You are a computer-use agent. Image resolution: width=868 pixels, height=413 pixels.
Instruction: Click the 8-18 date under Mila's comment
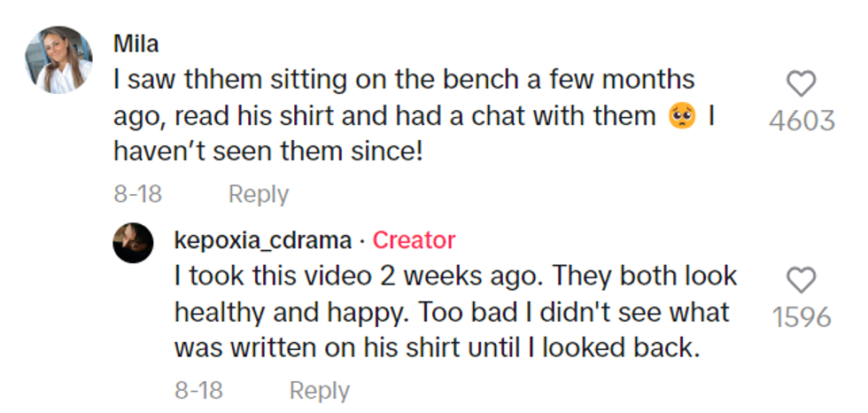click(x=137, y=194)
